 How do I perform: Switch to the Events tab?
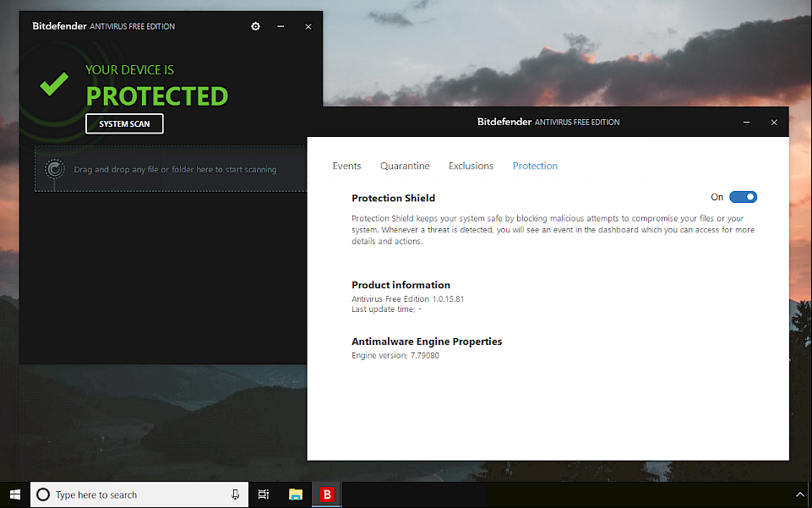pyautogui.click(x=346, y=166)
